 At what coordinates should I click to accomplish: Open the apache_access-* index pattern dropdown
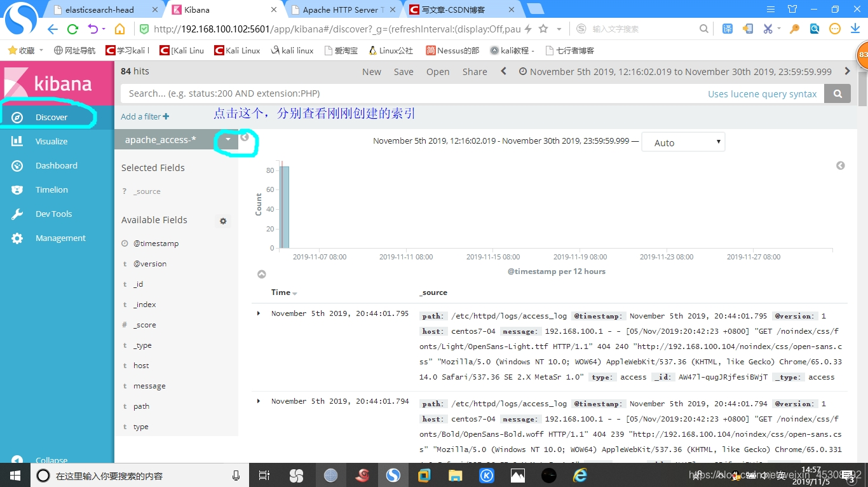pos(228,140)
